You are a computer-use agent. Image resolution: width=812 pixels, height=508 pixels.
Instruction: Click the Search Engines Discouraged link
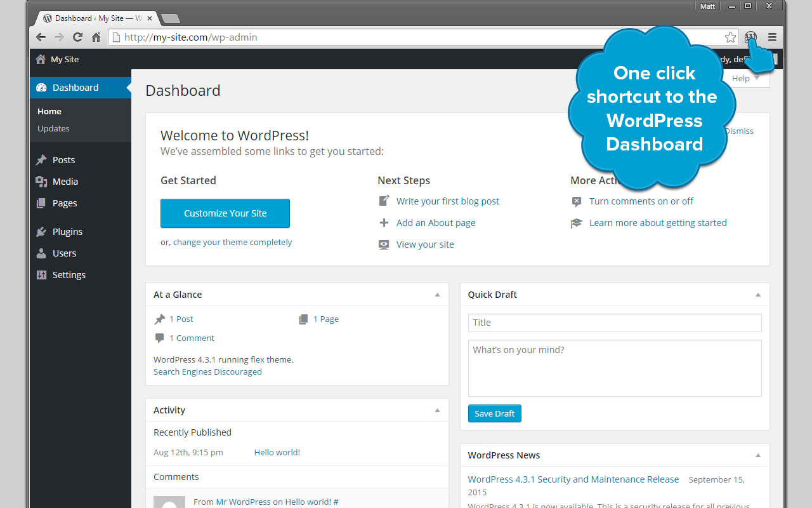pyautogui.click(x=207, y=372)
